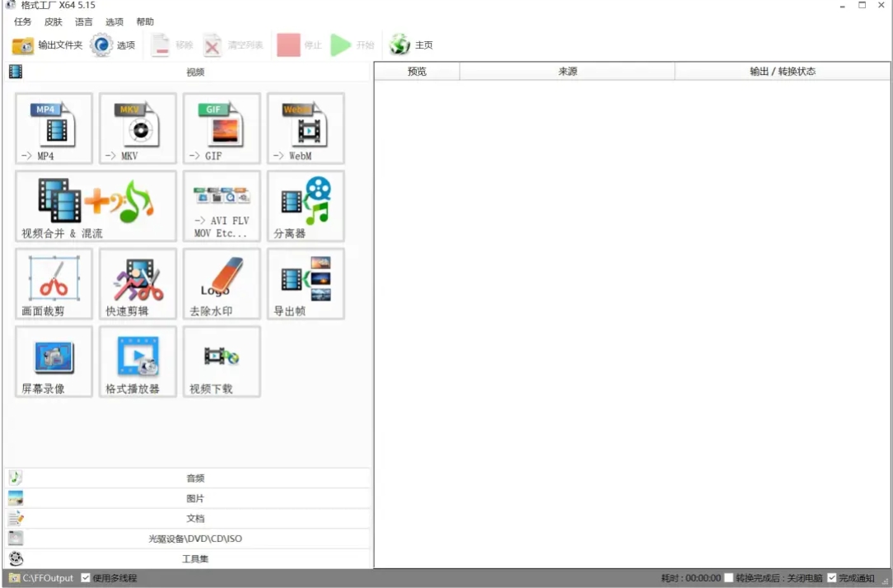Expand the 音频 category section
The height and width of the screenshot is (588, 893).
[x=194, y=478]
